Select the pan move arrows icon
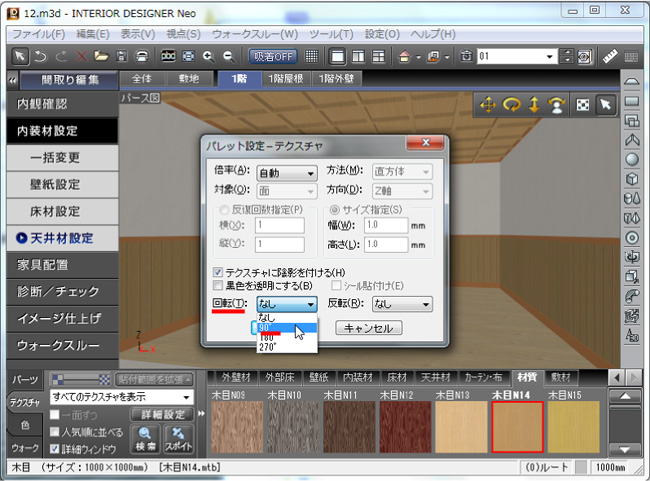Viewport: 650px width, 481px height. (x=488, y=104)
